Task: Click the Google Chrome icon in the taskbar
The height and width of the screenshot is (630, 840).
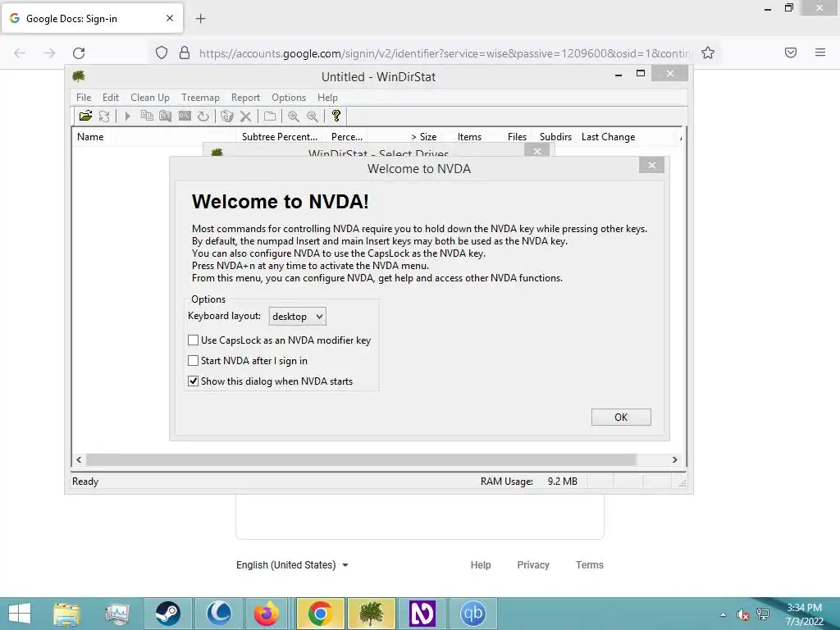Action: point(320,614)
